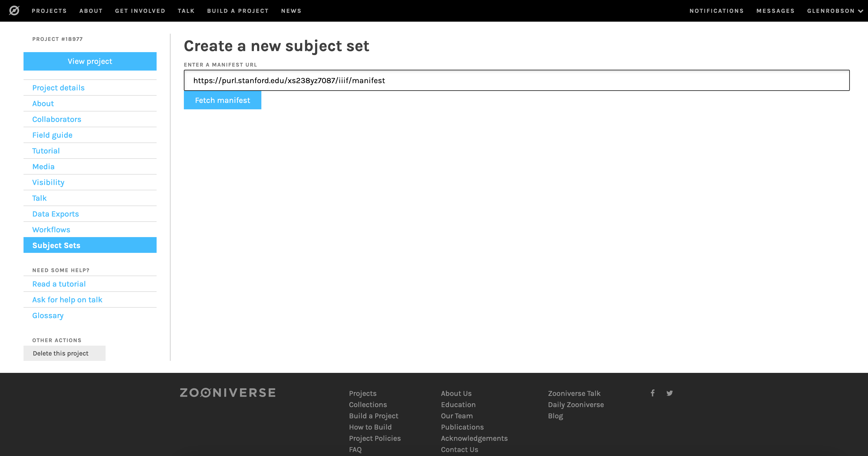Click the manifest URL input field
Viewport: 868px width, 456px height.
click(x=516, y=80)
